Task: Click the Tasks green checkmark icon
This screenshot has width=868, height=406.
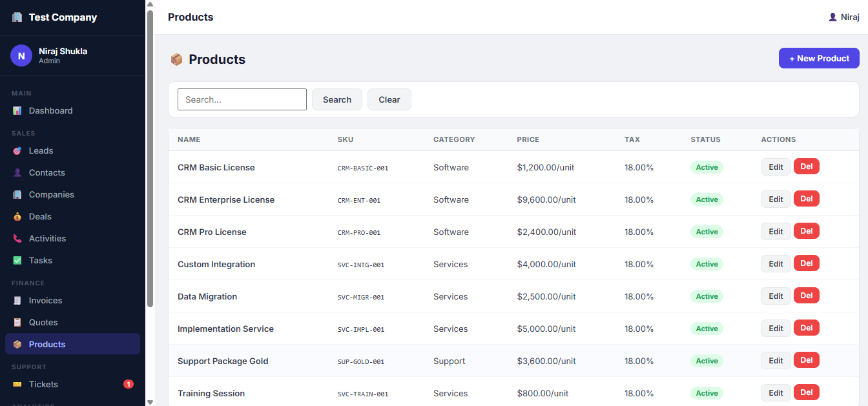Action: click(x=17, y=261)
